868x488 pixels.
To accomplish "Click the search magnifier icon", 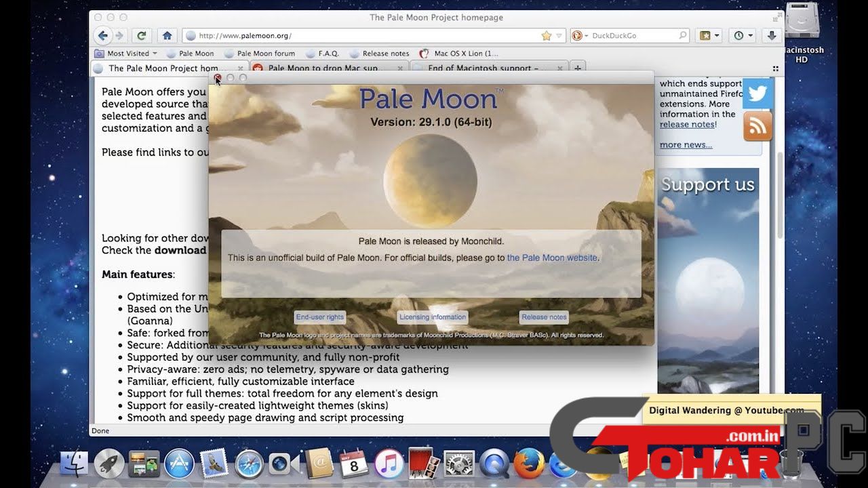I will 683,35.
